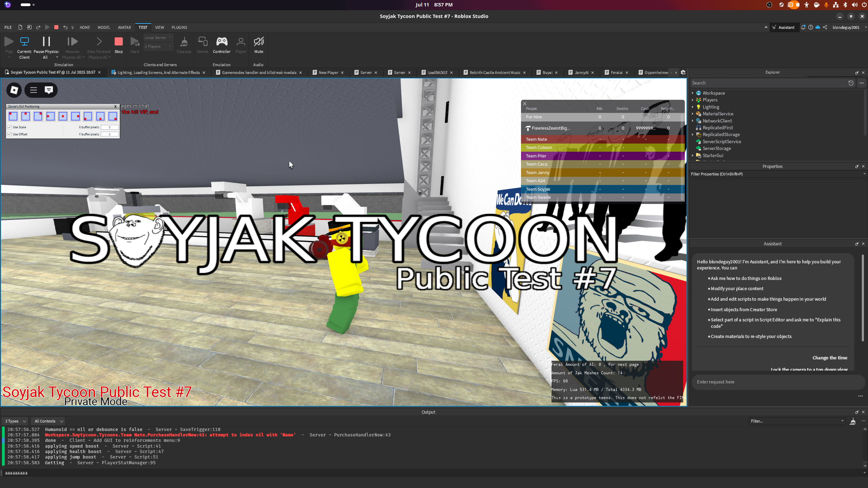Expand the StarterGui tree node
868x488 pixels.
click(x=693, y=155)
